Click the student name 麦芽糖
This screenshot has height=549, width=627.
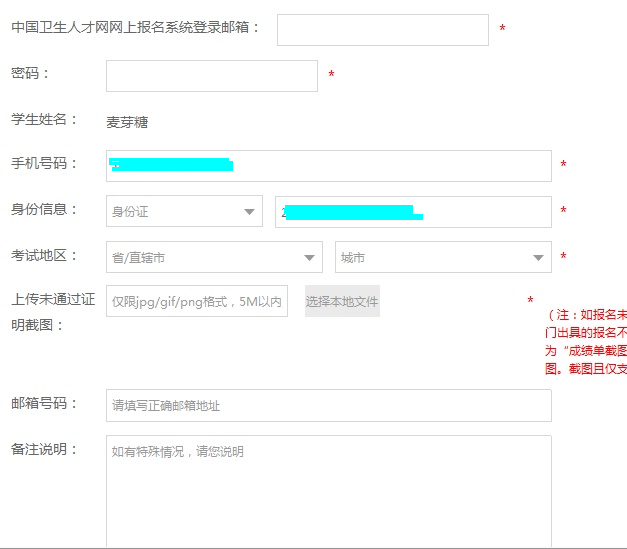pyautogui.click(x=127, y=122)
